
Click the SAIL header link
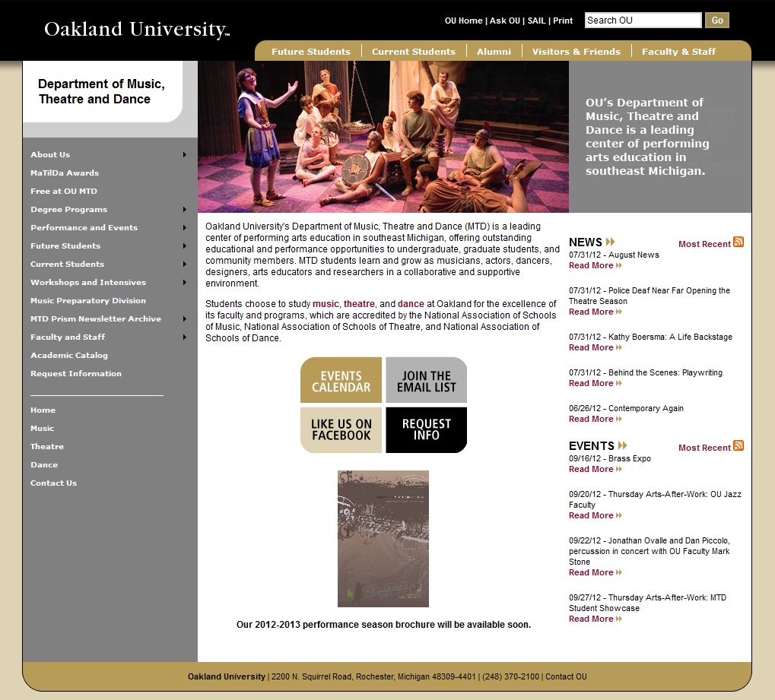click(x=536, y=21)
